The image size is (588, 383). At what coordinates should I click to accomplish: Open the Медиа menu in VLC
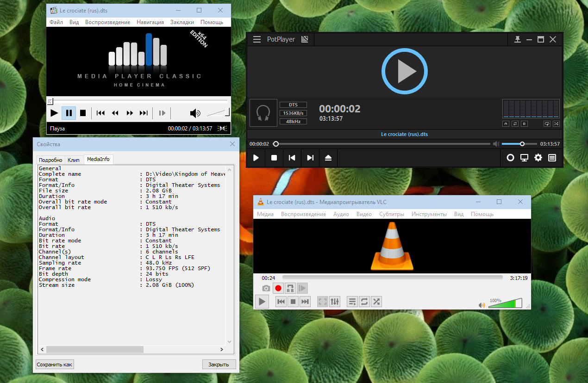(x=265, y=214)
